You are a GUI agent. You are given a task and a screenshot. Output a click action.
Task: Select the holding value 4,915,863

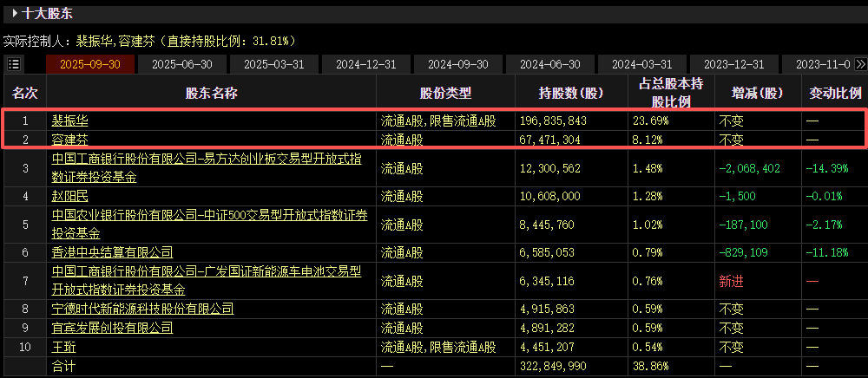pos(548,309)
